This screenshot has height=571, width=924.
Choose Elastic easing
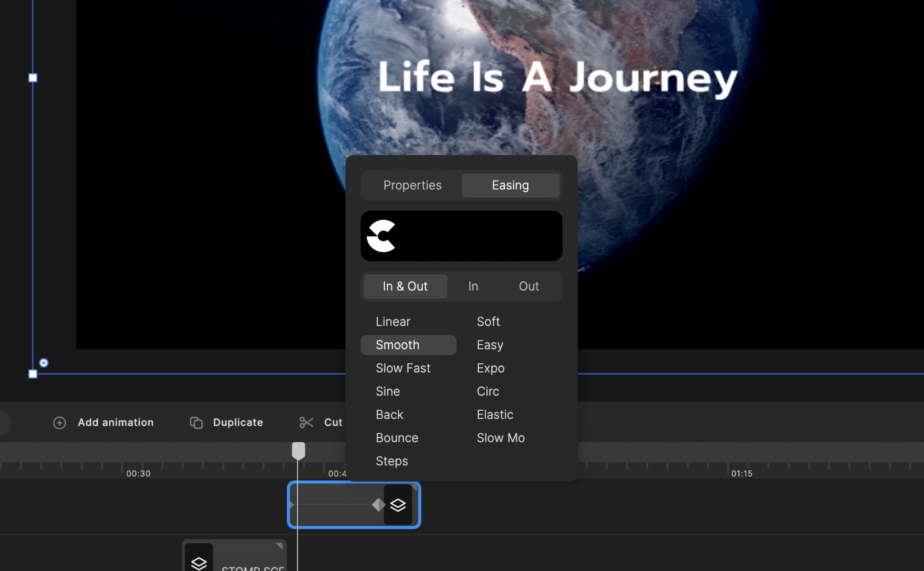[x=494, y=414]
